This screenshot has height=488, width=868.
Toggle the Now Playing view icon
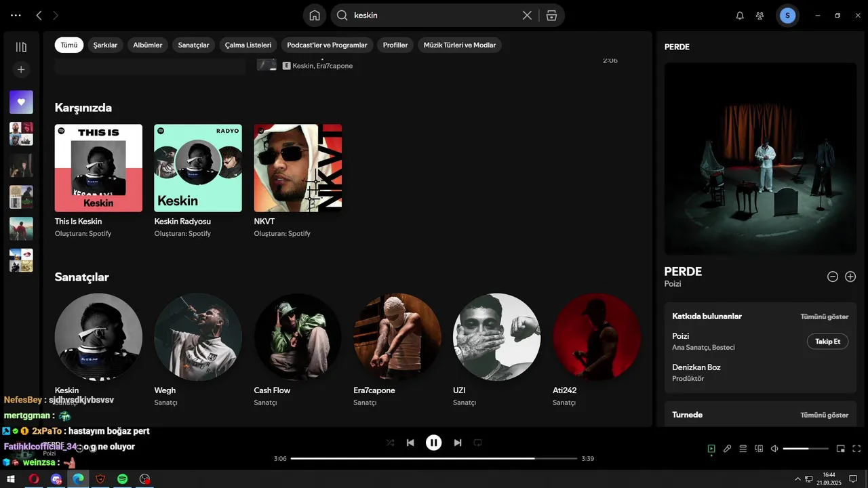click(x=711, y=449)
